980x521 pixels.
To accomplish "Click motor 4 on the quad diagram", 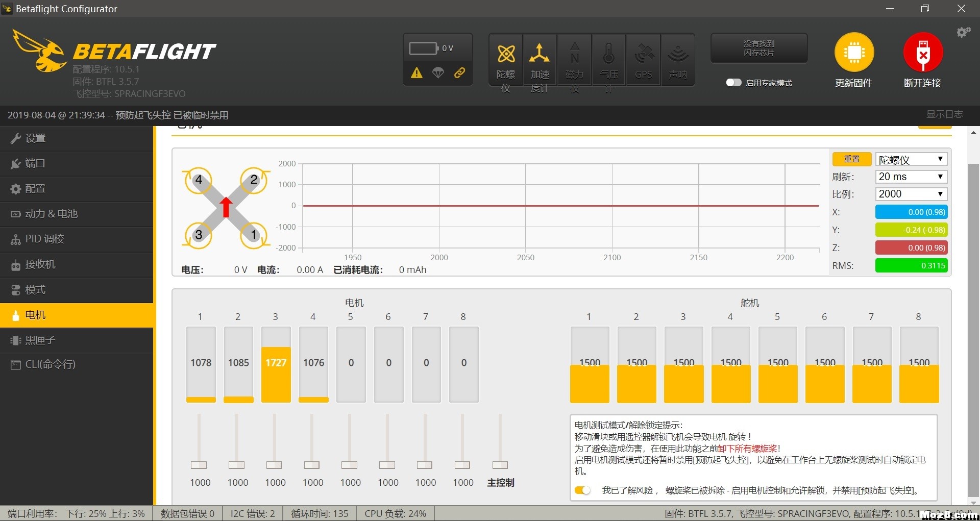I will (x=199, y=180).
